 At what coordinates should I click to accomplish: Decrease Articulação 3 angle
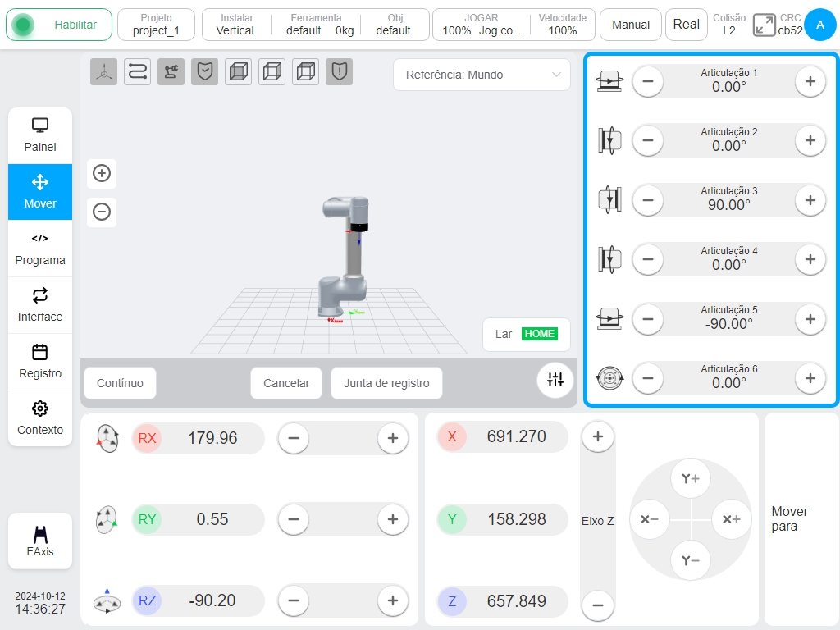pos(648,200)
